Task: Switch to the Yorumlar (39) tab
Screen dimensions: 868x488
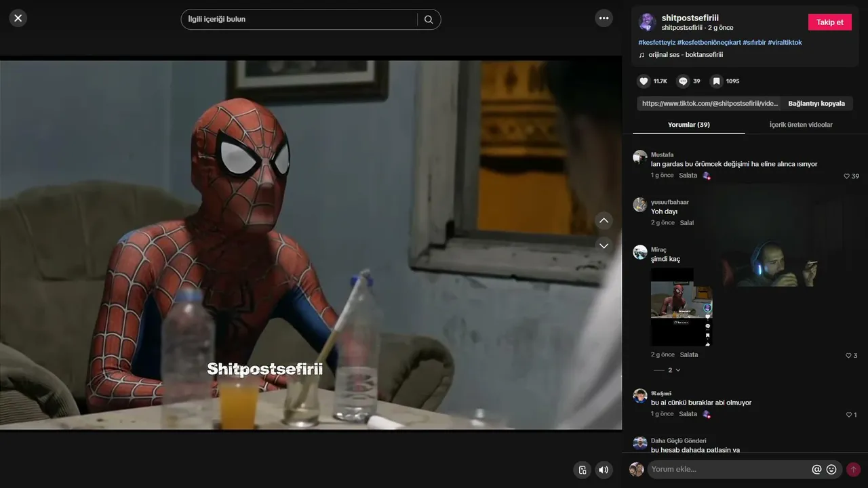Action: 688,125
